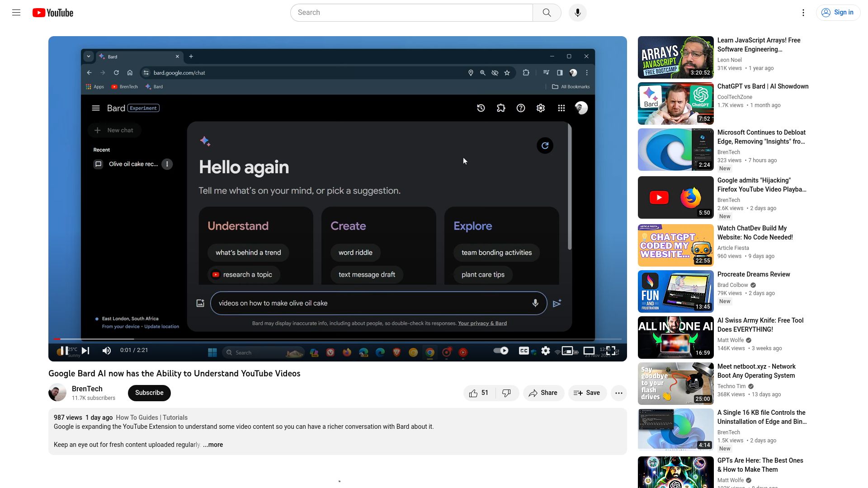The width and height of the screenshot is (868, 488).
Task: Mute the video player volume
Action: [x=107, y=351]
